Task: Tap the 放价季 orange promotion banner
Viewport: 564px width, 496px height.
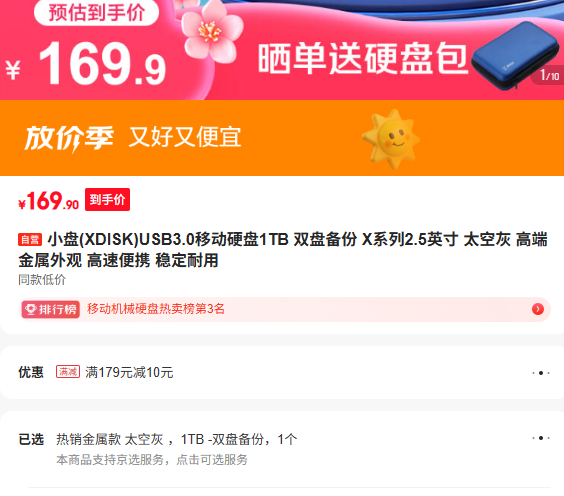Action: click(282, 138)
